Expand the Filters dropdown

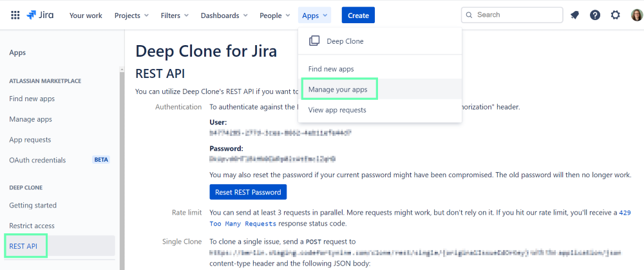click(x=175, y=15)
